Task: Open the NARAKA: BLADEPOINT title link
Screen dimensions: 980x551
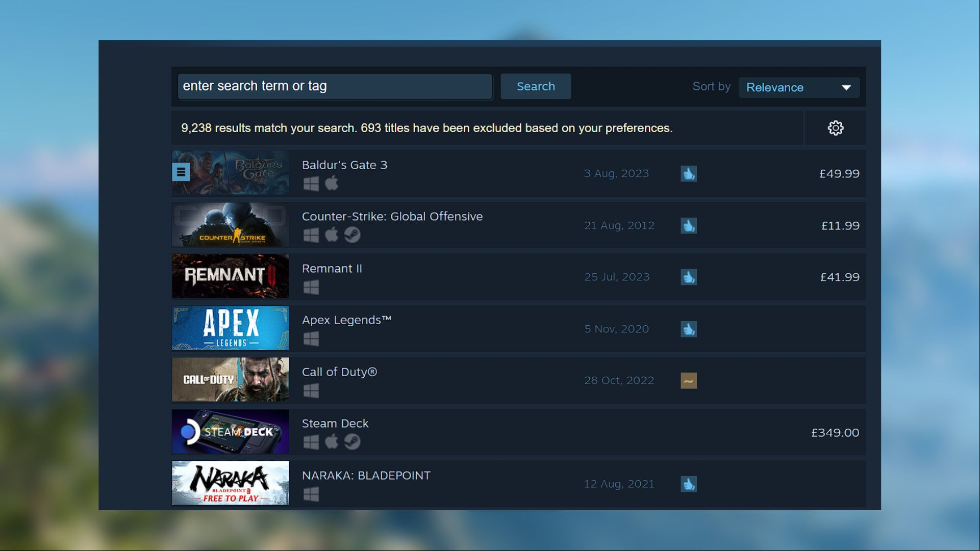Action: point(366,476)
